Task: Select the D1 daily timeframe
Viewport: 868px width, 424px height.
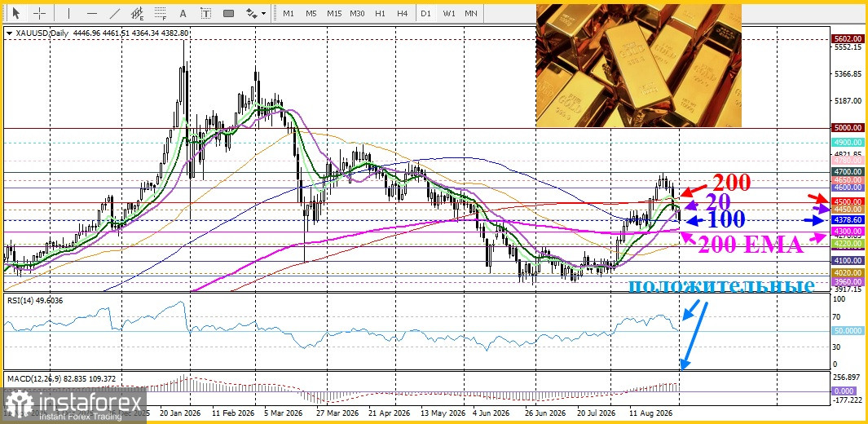Action: (425, 13)
